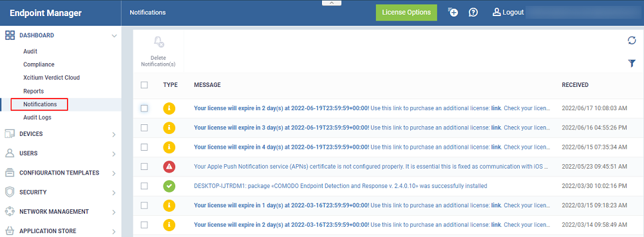Select the Notifications menu item
The image size is (644, 237).
pos(40,104)
